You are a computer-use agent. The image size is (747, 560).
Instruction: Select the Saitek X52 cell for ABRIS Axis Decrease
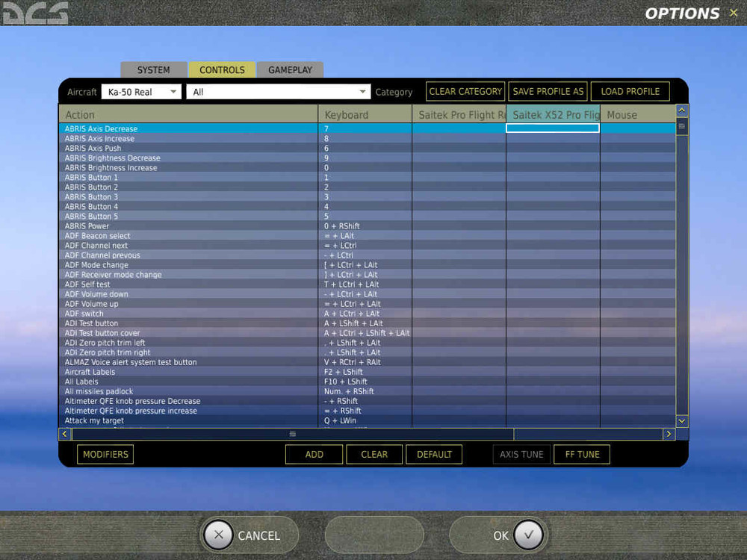point(553,128)
